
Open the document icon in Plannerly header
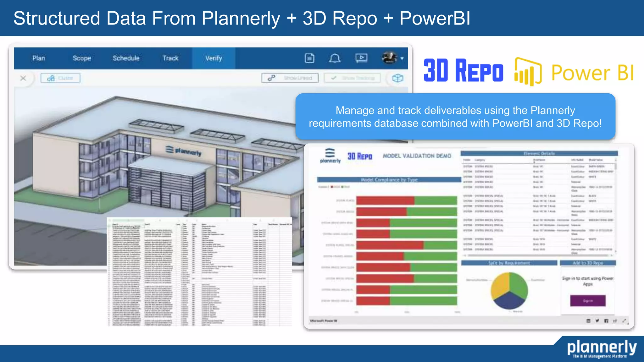(309, 58)
